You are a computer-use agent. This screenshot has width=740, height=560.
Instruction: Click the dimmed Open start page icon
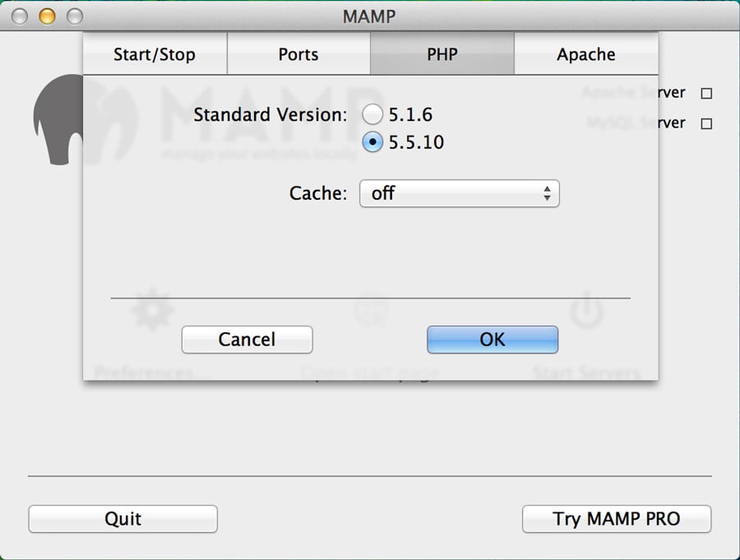coord(371,311)
